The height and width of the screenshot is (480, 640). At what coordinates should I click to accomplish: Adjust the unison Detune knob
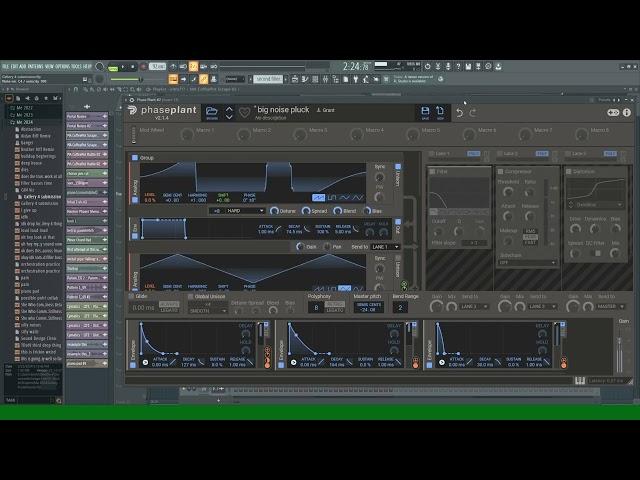(274, 211)
